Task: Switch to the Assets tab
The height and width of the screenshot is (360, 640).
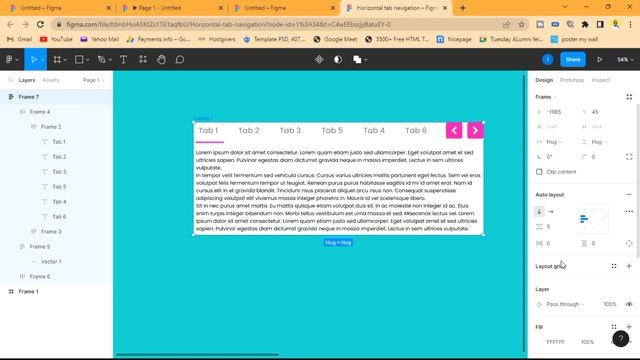Action: tap(51, 80)
